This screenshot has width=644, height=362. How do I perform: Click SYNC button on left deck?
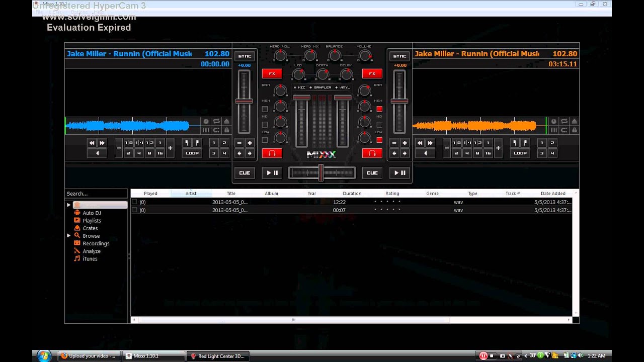(x=245, y=56)
